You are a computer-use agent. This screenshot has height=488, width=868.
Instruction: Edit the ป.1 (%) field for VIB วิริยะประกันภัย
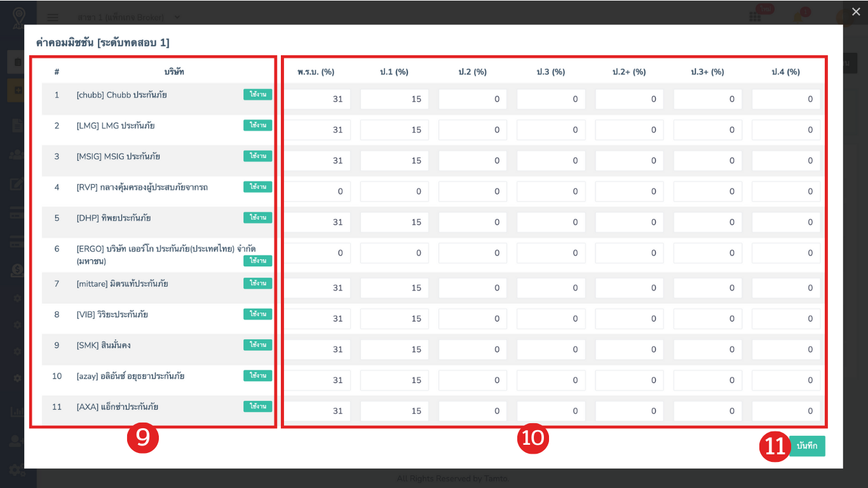pyautogui.click(x=395, y=318)
